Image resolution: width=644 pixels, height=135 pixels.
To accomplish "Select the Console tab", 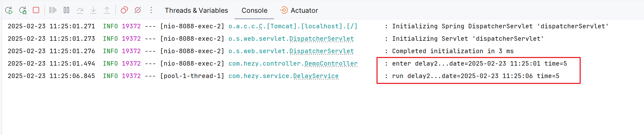I will pos(254,10).
